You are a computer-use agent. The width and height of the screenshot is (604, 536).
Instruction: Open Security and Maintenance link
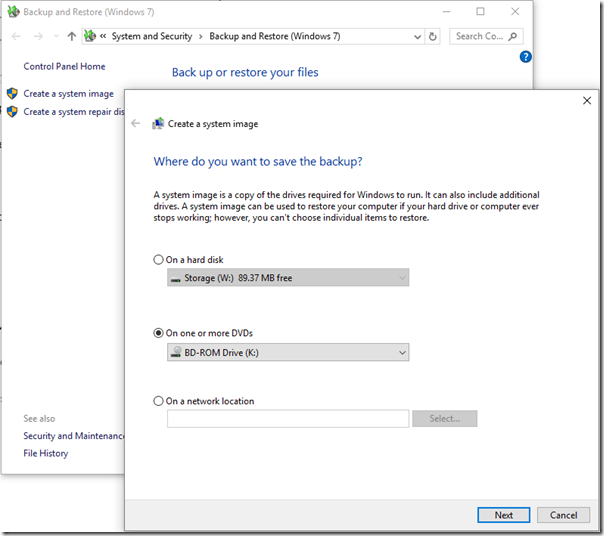click(74, 436)
